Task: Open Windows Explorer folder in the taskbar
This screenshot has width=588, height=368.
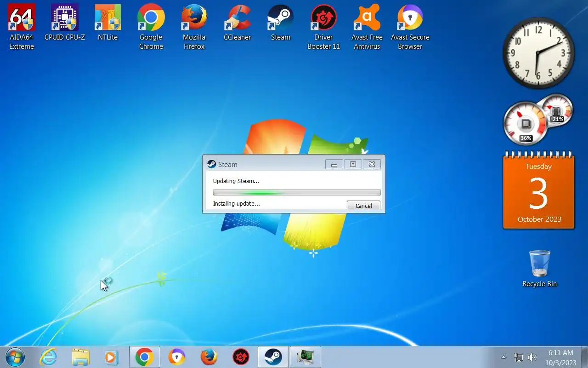Action: tap(80, 357)
